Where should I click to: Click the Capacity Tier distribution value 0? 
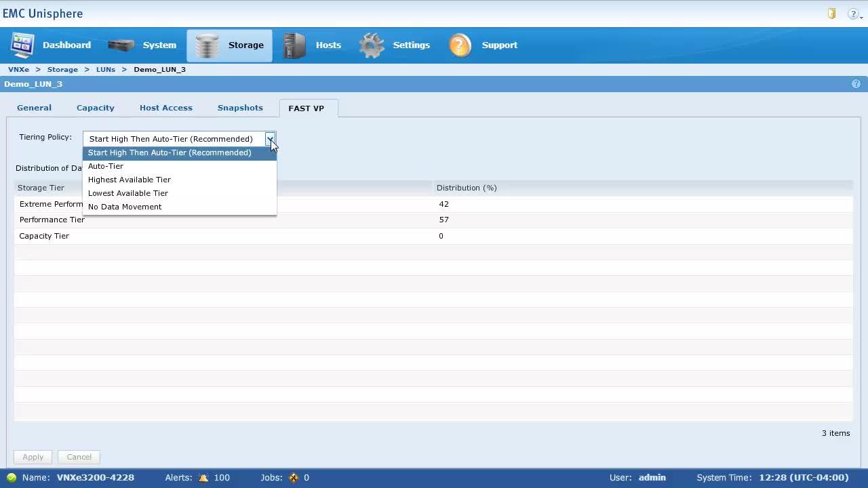point(441,236)
